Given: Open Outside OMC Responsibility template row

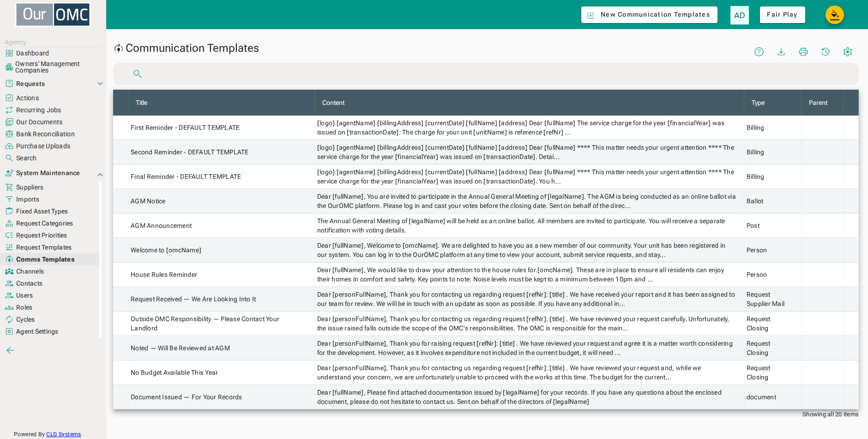Looking at the screenshot, I should (x=486, y=323).
